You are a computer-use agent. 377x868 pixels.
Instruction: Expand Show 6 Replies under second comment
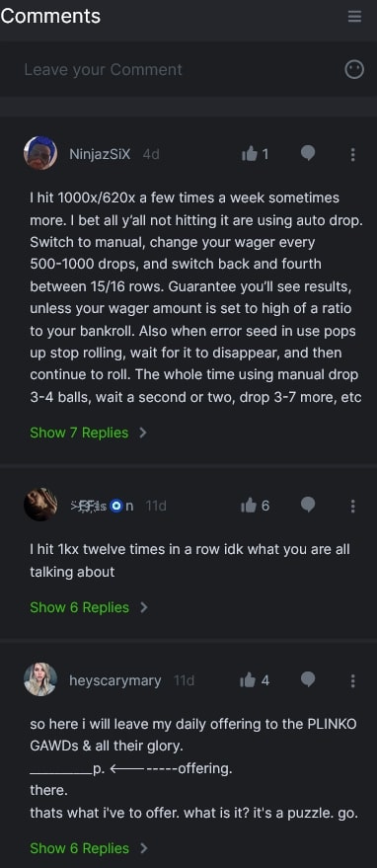88,607
